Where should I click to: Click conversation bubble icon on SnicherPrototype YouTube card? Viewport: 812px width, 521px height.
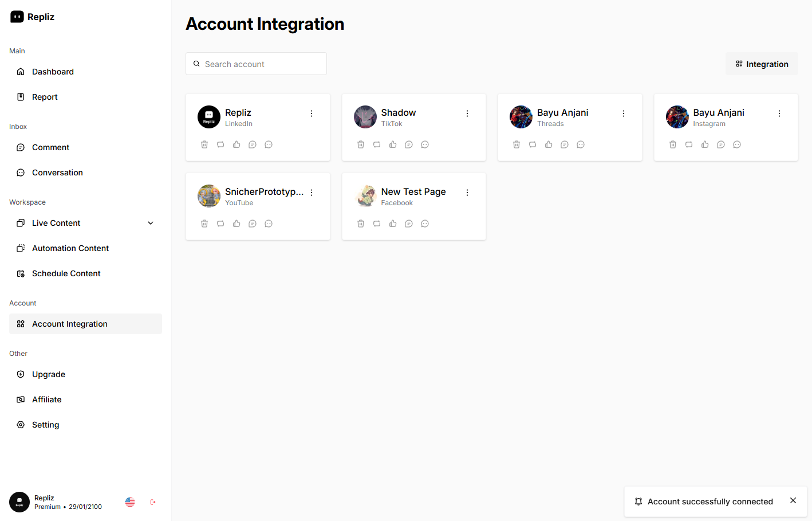coord(269,224)
